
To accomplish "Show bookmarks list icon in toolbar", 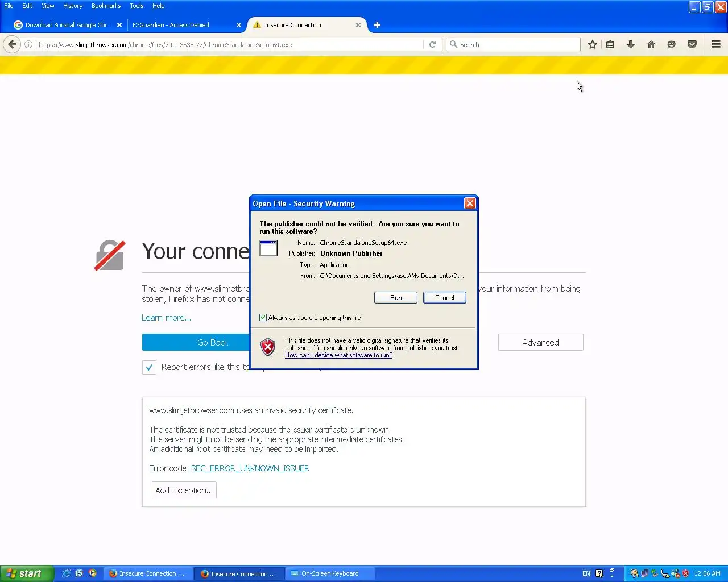I will (x=610, y=44).
